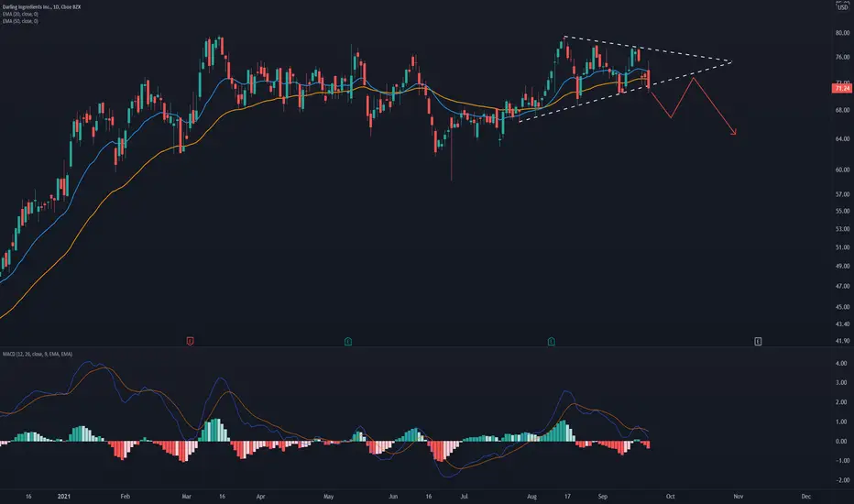Click the May label on the time axis
The height and width of the screenshot is (504, 854).
click(328, 497)
